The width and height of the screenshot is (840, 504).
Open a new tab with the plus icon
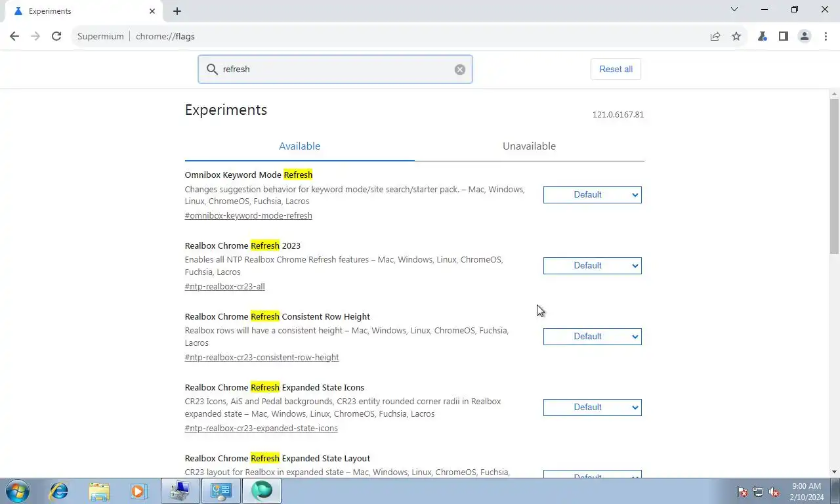tap(177, 11)
